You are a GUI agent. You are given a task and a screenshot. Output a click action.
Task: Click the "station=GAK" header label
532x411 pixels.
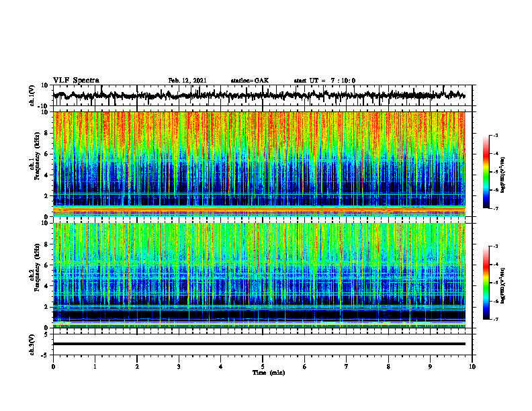tap(250, 81)
